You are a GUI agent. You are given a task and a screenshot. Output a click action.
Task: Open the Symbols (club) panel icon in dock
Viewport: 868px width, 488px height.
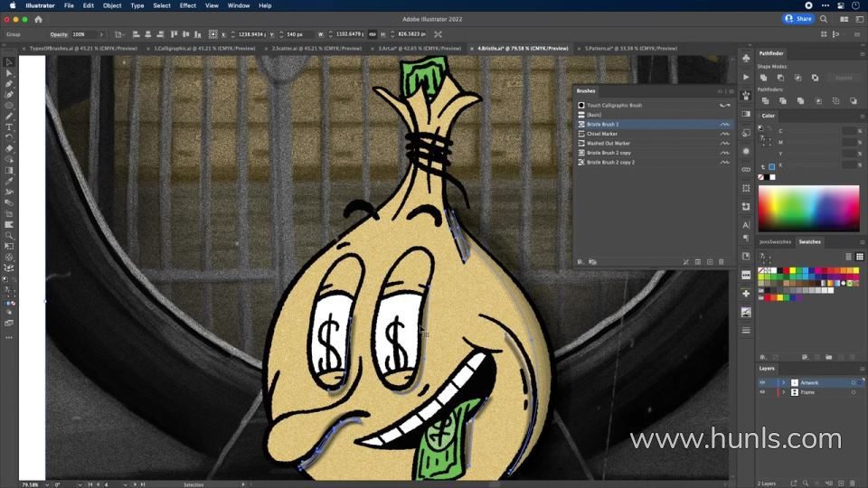coord(746,58)
